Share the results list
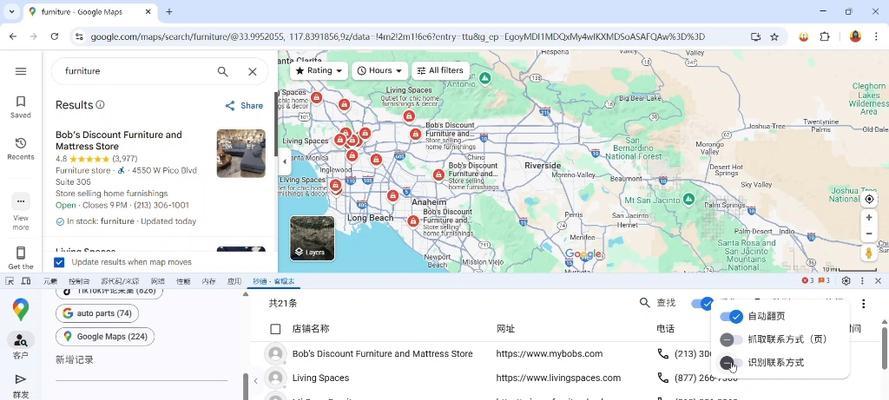 (x=244, y=105)
